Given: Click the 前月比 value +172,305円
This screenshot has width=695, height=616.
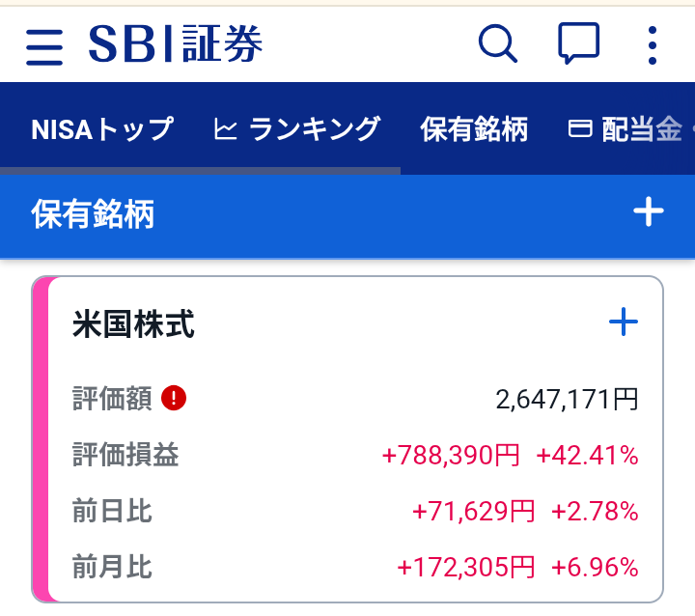Looking at the screenshot, I should pyautogui.click(x=466, y=567).
